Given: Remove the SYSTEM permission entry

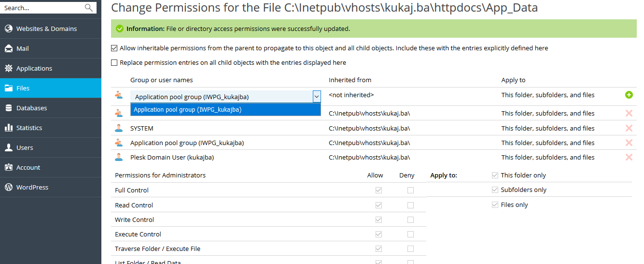Looking at the screenshot, I should (629, 128).
